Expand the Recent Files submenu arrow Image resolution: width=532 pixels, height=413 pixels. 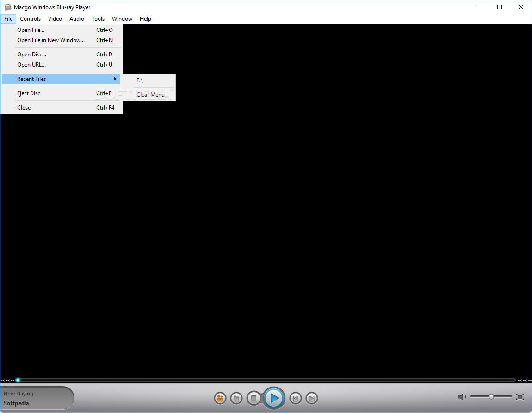point(115,79)
